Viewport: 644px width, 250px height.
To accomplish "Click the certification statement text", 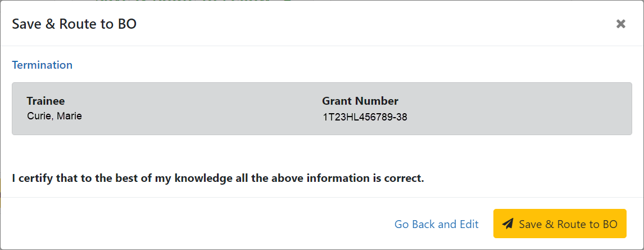I will click(217, 178).
